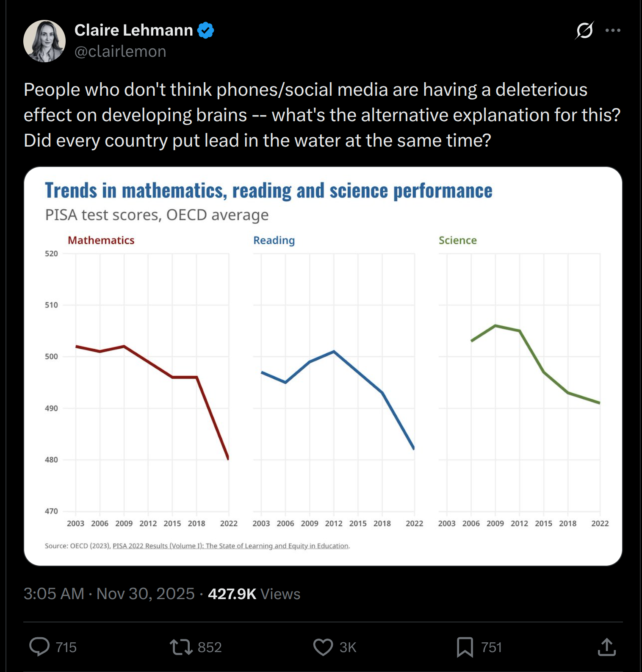
Task: Bookmark this post
Action: click(465, 647)
